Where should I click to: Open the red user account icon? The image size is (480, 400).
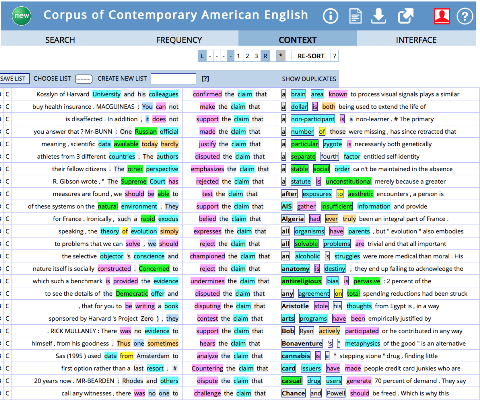pos(442,16)
